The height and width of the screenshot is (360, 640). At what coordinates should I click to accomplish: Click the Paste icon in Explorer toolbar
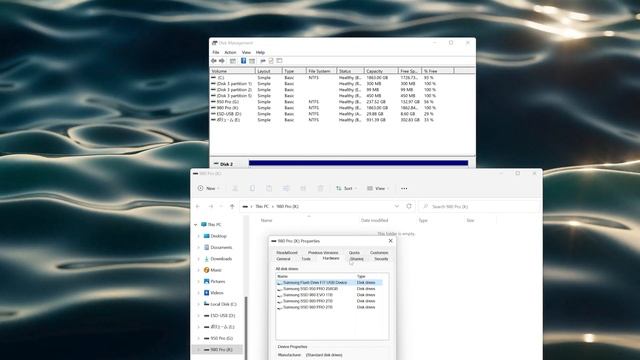tap(269, 188)
